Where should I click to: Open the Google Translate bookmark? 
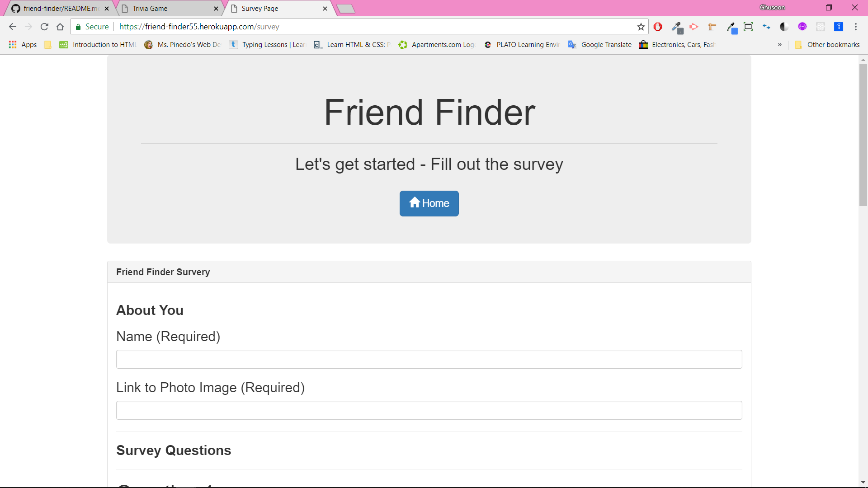tap(600, 44)
